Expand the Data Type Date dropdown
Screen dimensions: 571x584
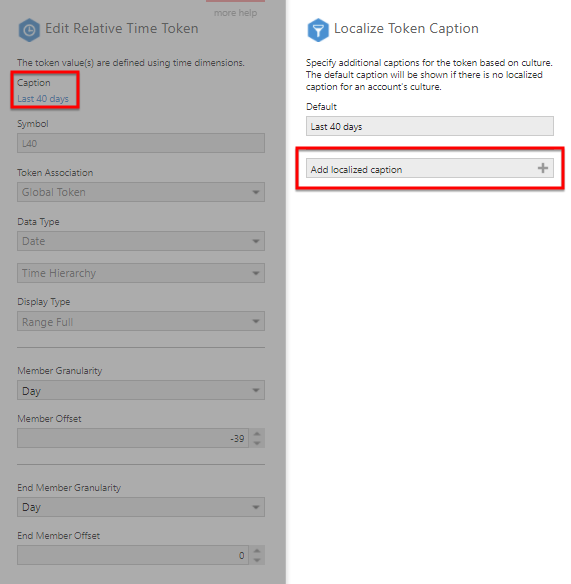(141, 241)
